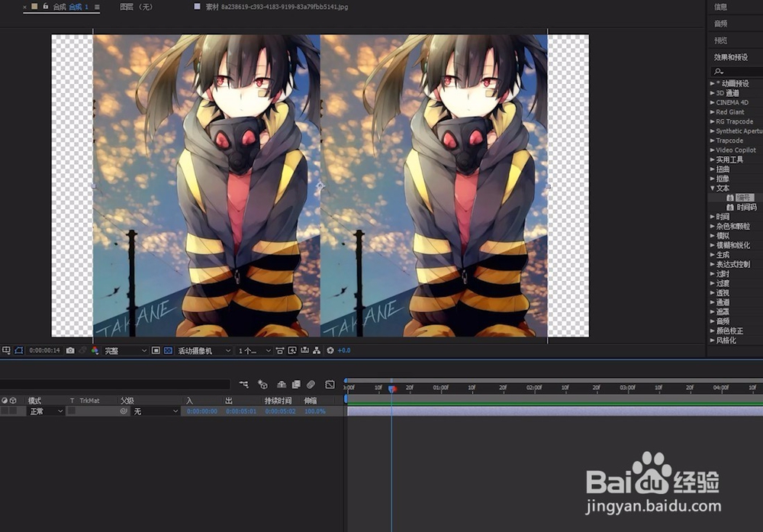Open the 1个 view layout dropdown
Screen dimensions: 763x532
tap(254, 350)
